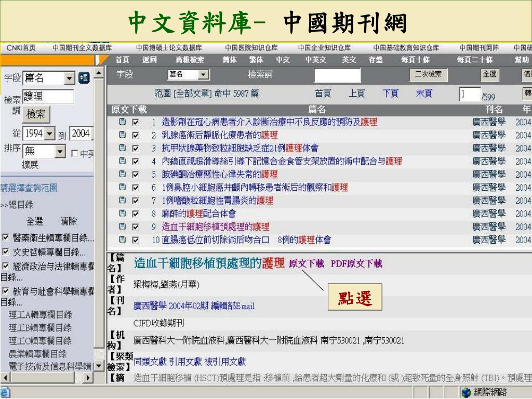Screen dimensions: 532x399
Task: Click the PDF原文下載 link
Action: (356, 263)
